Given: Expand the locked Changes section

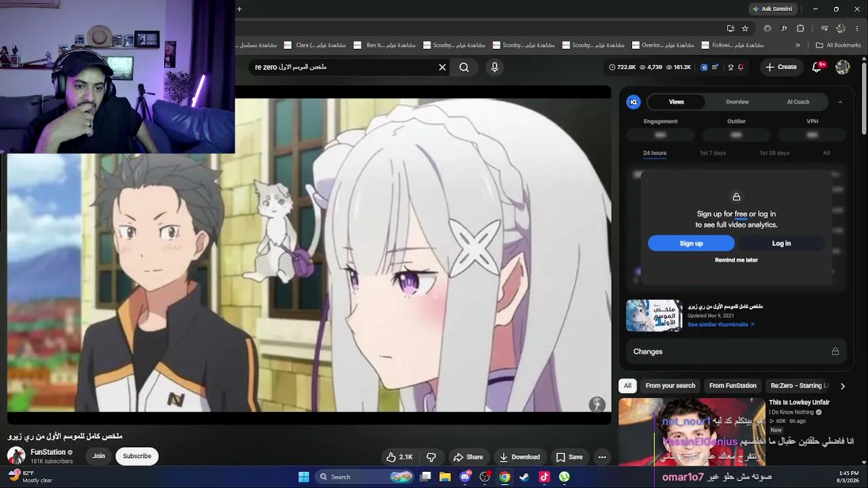Looking at the screenshot, I should coord(736,352).
